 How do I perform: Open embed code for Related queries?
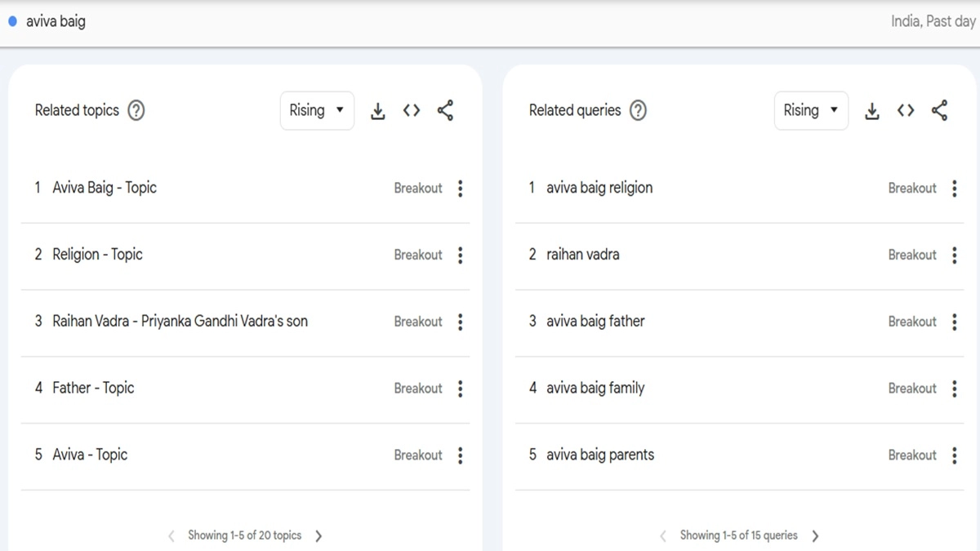pyautogui.click(x=906, y=111)
